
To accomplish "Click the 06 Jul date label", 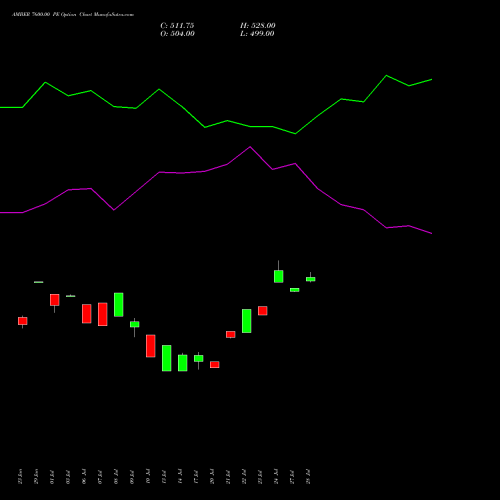I will click(84, 477).
